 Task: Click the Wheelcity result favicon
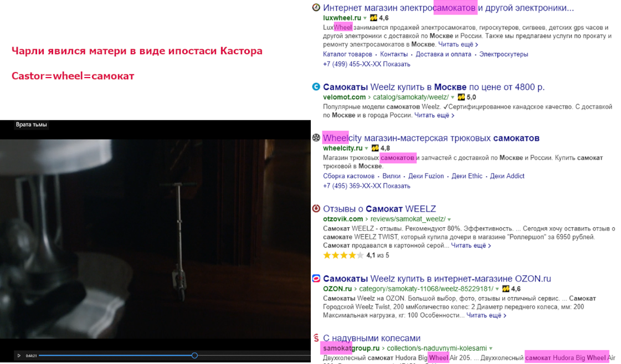click(316, 138)
